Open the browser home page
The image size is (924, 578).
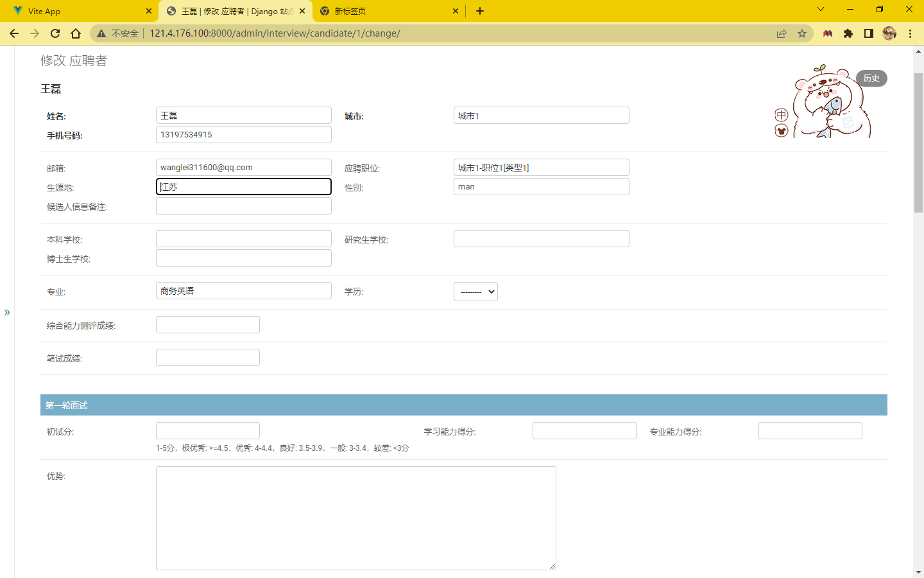coord(76,33)
